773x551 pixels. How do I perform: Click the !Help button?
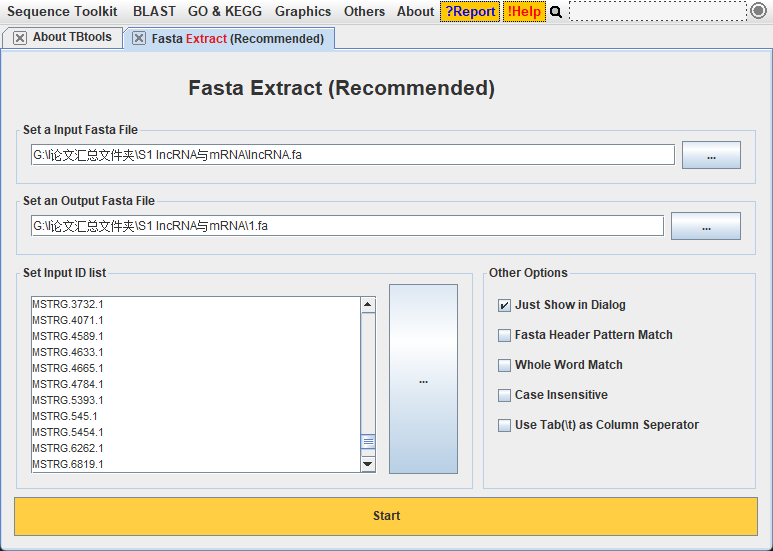click(525, 12)
